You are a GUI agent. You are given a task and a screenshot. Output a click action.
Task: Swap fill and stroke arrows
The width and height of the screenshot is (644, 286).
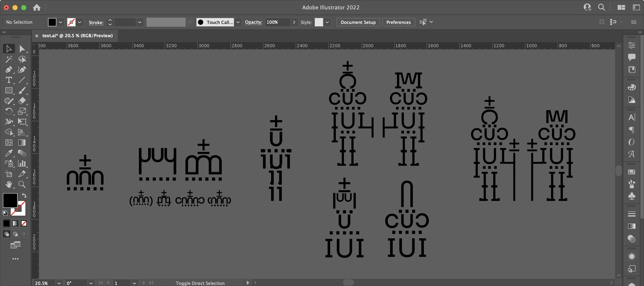click(24, 195)
